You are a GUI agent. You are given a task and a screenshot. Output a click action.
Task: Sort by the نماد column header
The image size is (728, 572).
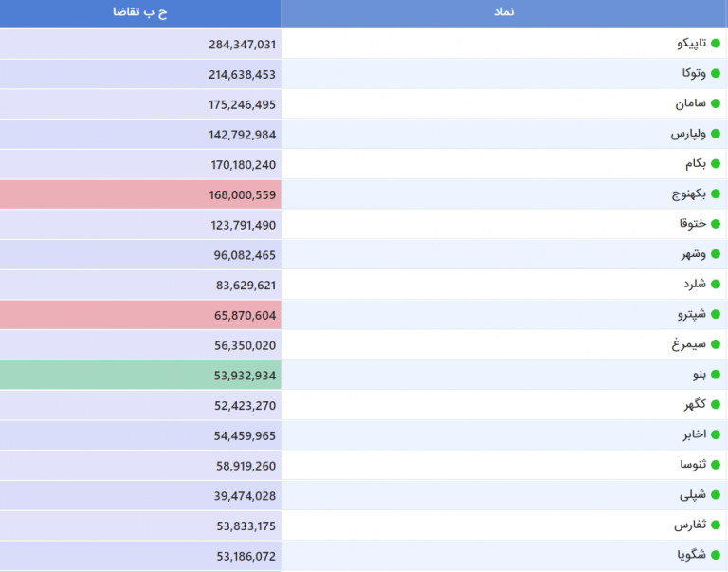coord(504,13)
